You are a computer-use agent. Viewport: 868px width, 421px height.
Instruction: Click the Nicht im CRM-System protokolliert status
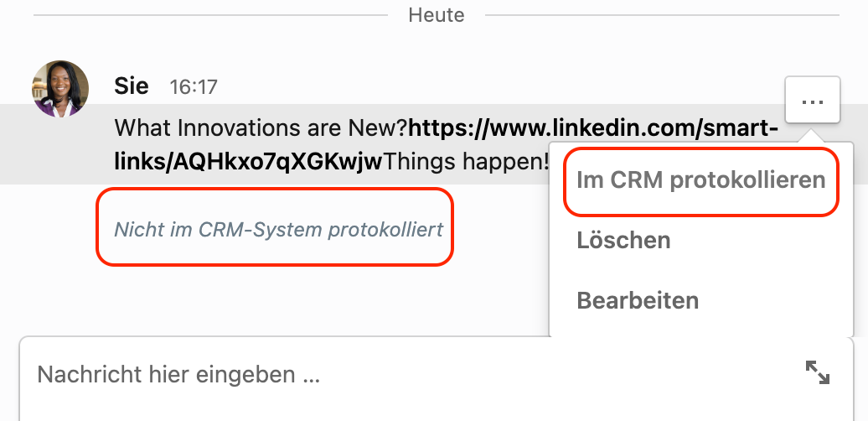pyautogui.click(x=278, y=229)
